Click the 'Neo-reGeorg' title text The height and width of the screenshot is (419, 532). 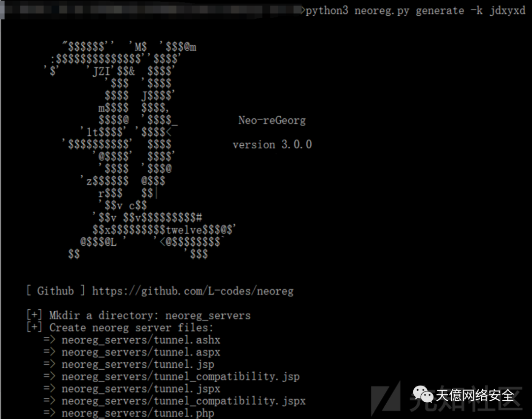click(272, 120)
